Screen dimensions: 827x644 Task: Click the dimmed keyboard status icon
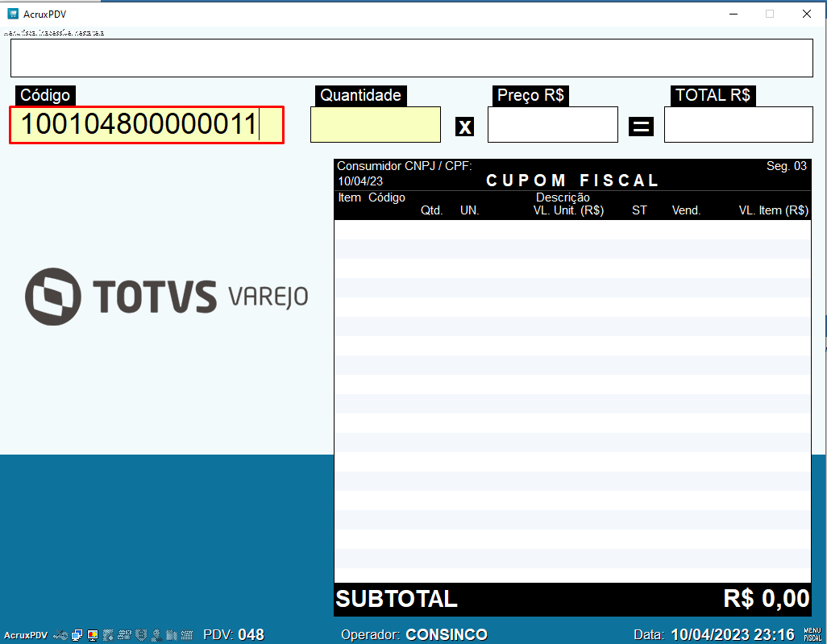tap(187, 635)
